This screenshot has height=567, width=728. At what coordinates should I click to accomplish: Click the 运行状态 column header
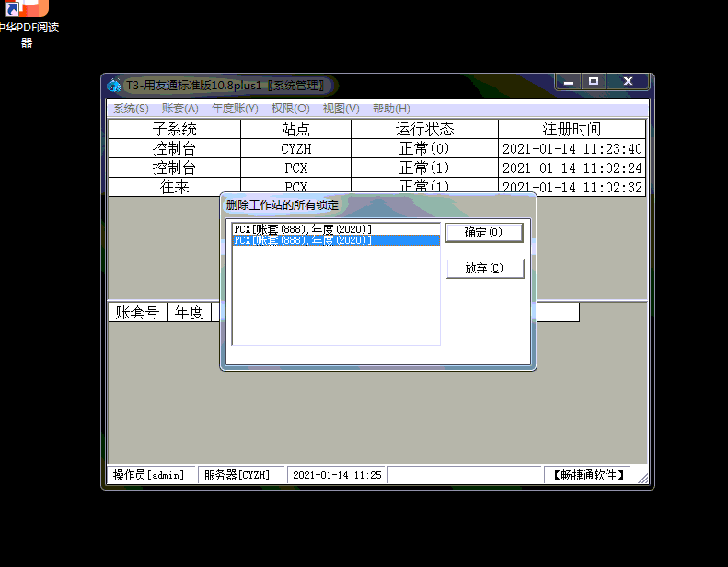(x=424, y=129)
